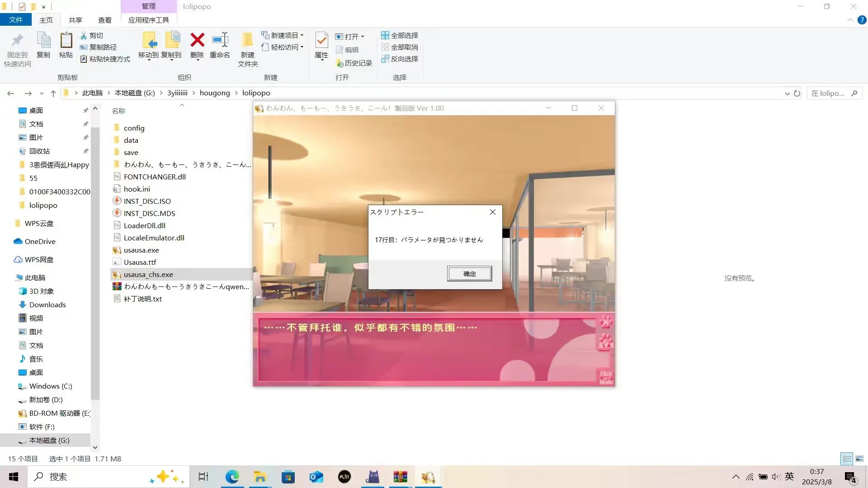Click the Properties (属性) checkmark icon
Image resolution: width=868 pixels, height=488 pixels.
321,41
